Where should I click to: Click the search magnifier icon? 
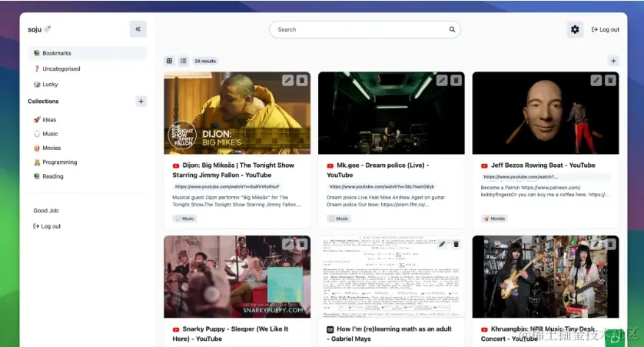pos(452,29)
